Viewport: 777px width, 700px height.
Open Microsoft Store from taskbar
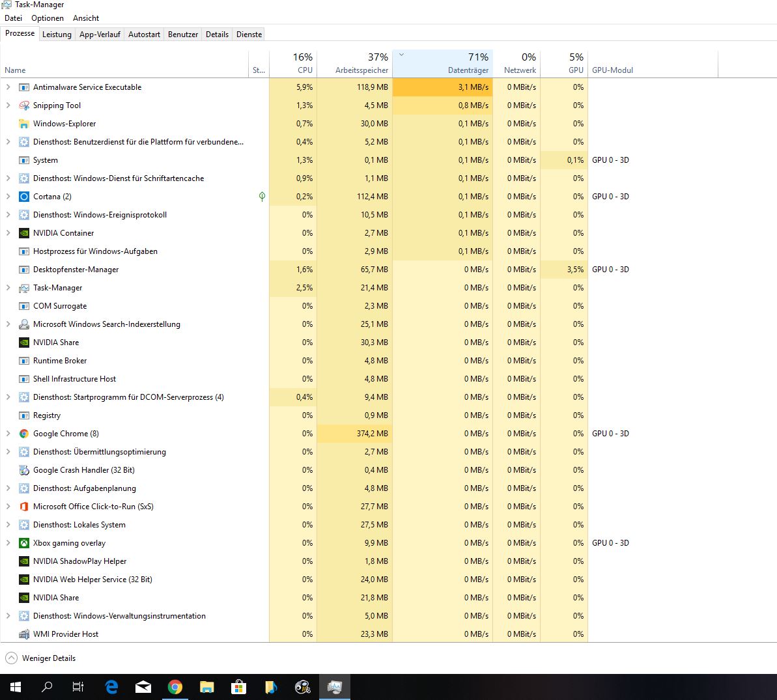click(238, 687)
